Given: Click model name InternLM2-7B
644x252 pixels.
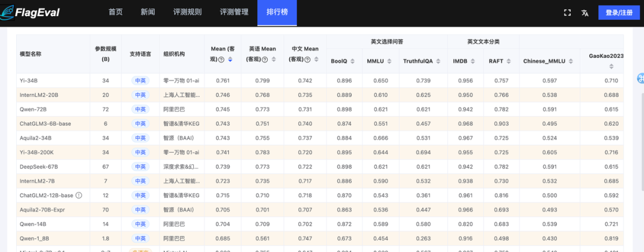Looking at the screenshot, I should point(38,181).
